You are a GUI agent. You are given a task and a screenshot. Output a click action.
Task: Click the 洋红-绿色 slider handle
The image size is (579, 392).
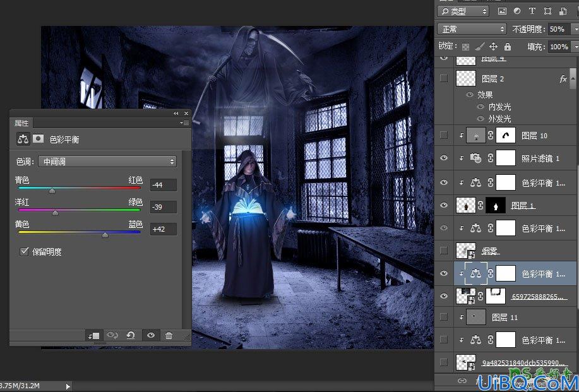(55, 213)
